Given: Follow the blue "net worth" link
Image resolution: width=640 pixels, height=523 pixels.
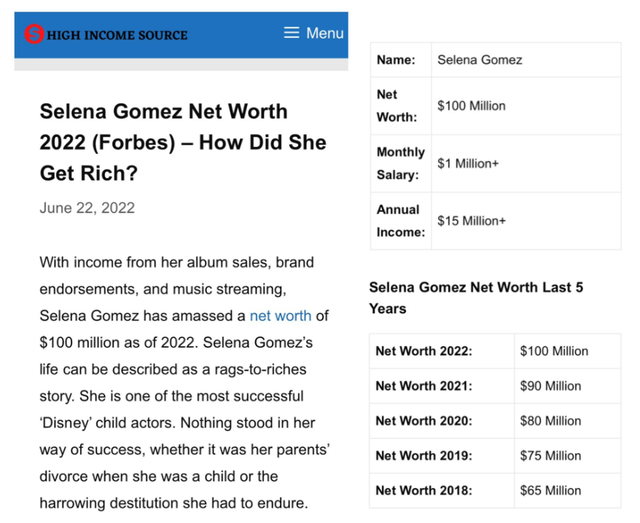Looking at the screenshot, I should [x=280, y=316].
